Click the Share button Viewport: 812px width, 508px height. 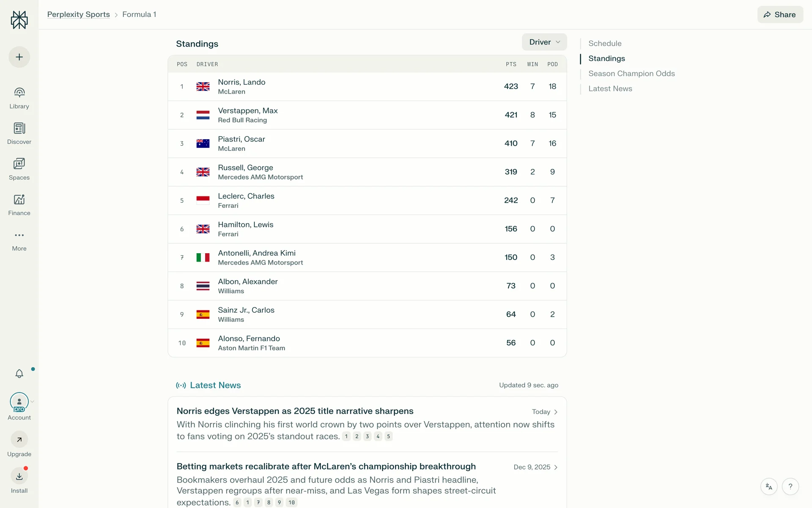point(780,14)
